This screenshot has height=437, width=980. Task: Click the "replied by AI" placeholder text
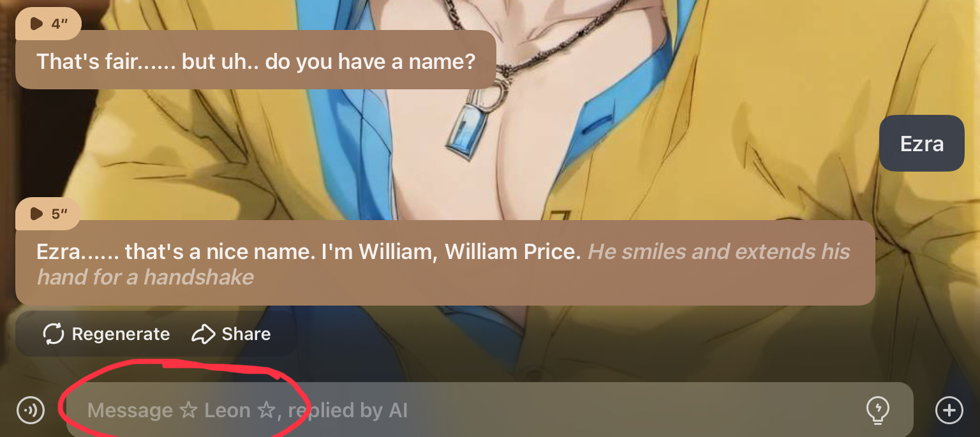[x=348, y=410]
